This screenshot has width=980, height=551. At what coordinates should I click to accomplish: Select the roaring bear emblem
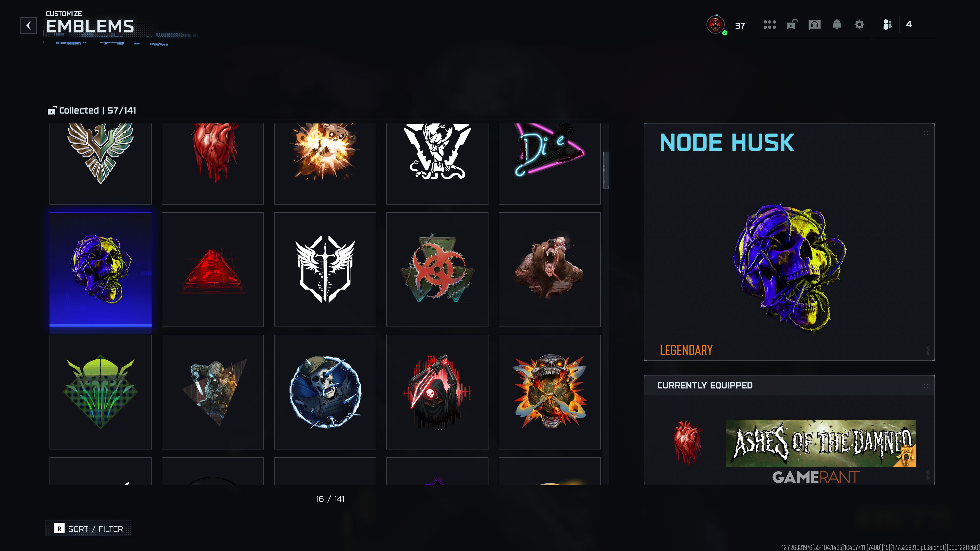[549, 270]
